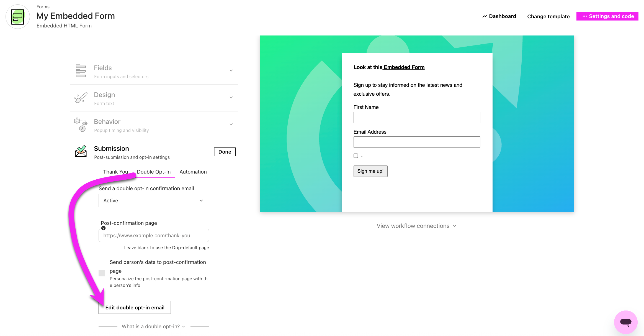Click the Design paintbrush icon
Image resolution: width=644 pixels, height=336 pixels.
click(x=80, y=98)
